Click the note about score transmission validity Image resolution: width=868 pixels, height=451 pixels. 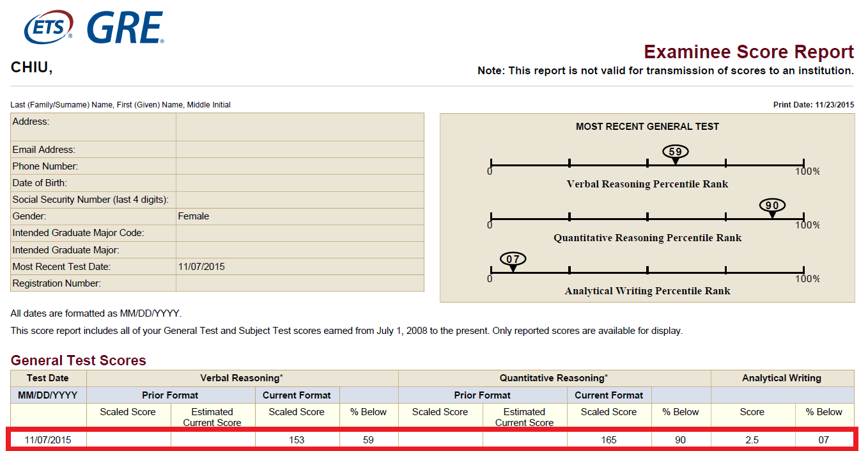click(665, 71)
